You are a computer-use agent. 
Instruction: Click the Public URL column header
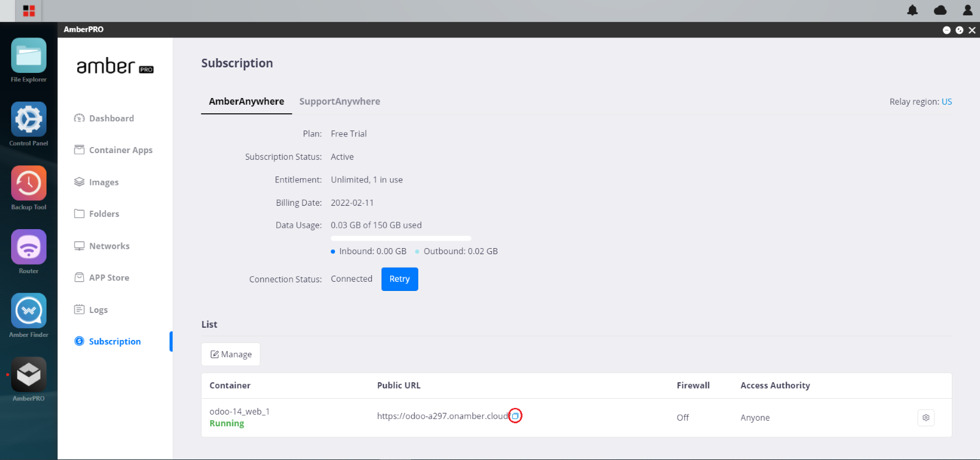(399, 385)
